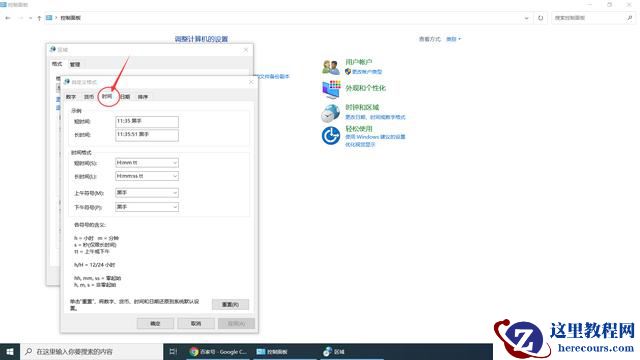640x360 pixels.
Task: Click the 长时间 example field
Action: [x=147, y=135]
